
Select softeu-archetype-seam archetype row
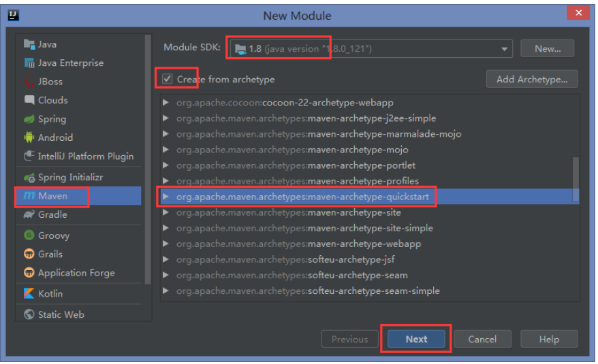click(370, 275)
